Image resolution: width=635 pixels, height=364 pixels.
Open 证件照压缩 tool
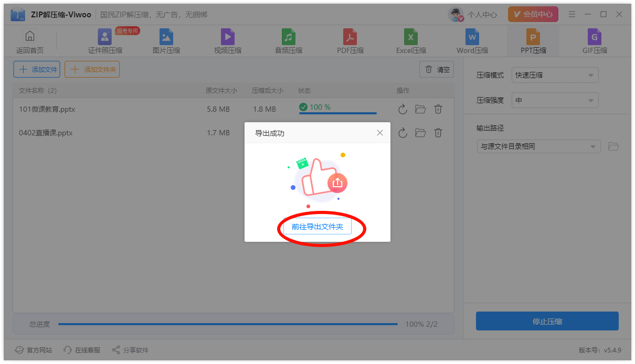pyautogui.click(x=105, y=42)
